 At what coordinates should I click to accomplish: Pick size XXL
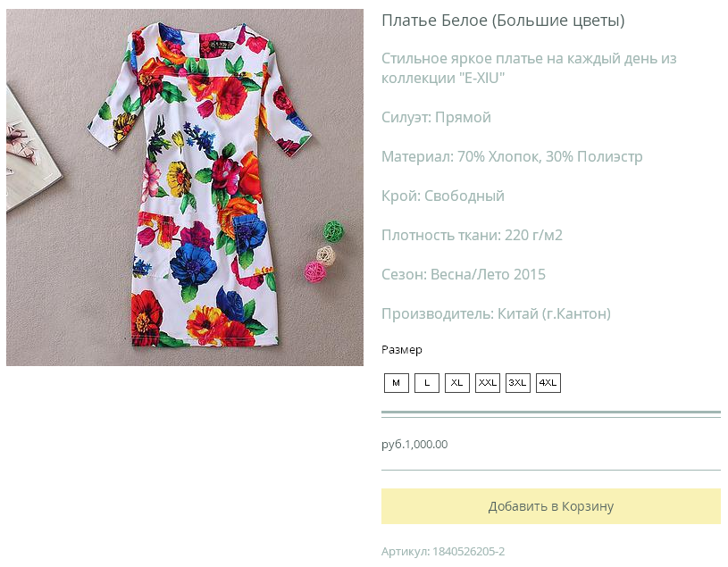click(x=488, y=383)
